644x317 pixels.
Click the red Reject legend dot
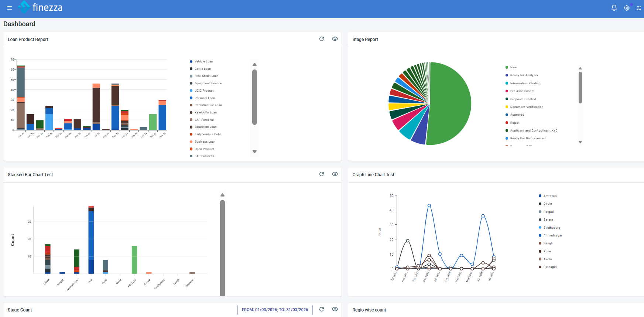(507, 123)
